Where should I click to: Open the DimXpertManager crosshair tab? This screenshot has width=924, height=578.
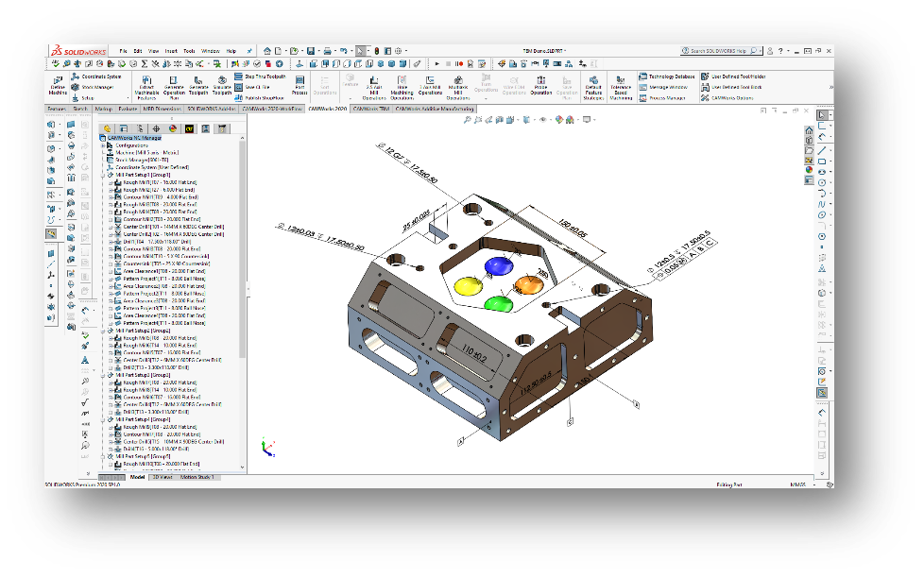point(156,128)
